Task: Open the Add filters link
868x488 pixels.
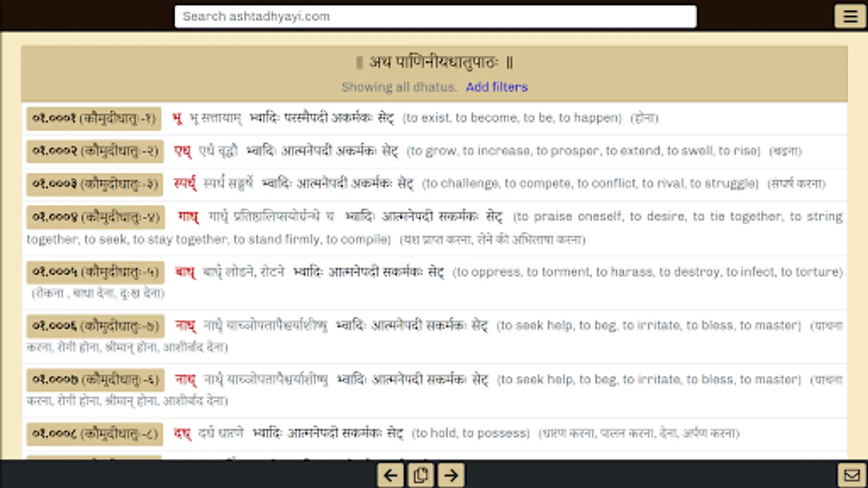Action: point(497,87)
